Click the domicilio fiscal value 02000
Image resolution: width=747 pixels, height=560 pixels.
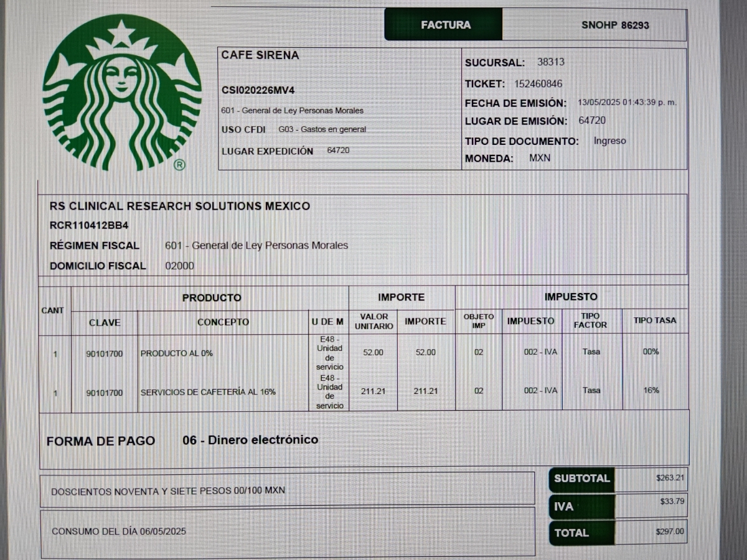(179, 266)
